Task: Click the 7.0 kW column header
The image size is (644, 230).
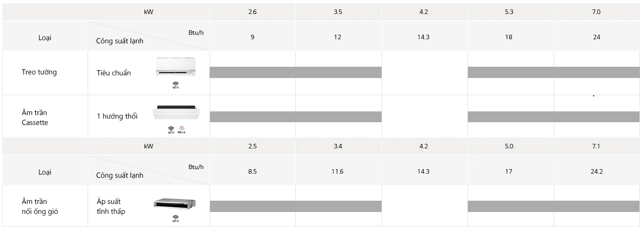Action: tap(596, 12)
